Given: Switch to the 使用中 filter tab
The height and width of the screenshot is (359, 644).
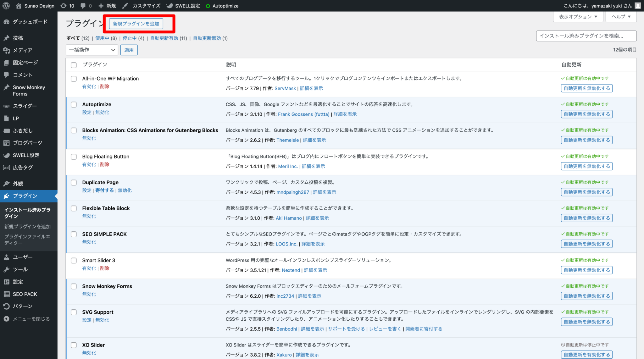Looking at the screenshot, I should [x=102, y=38].
